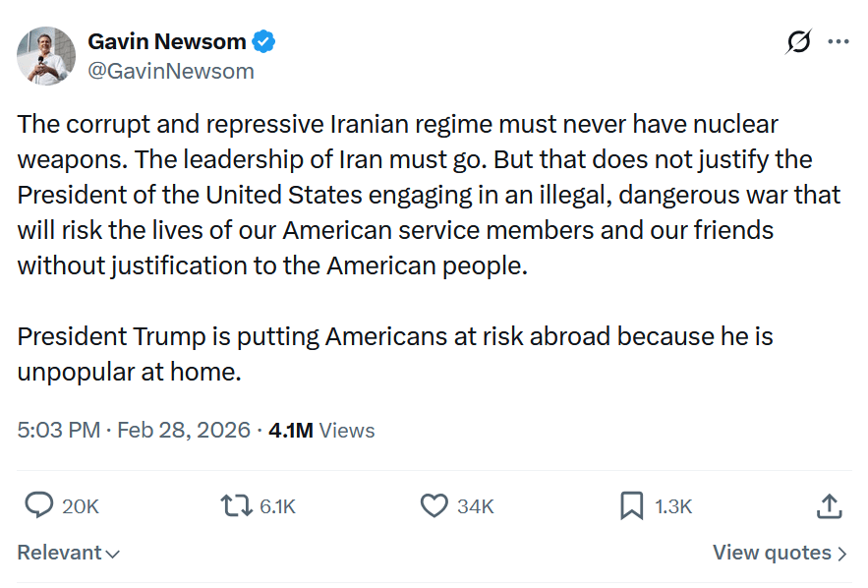Screen dimensions: 868x588
Task: Click the Gavin Newsom display name
Action: pos(167,42)
